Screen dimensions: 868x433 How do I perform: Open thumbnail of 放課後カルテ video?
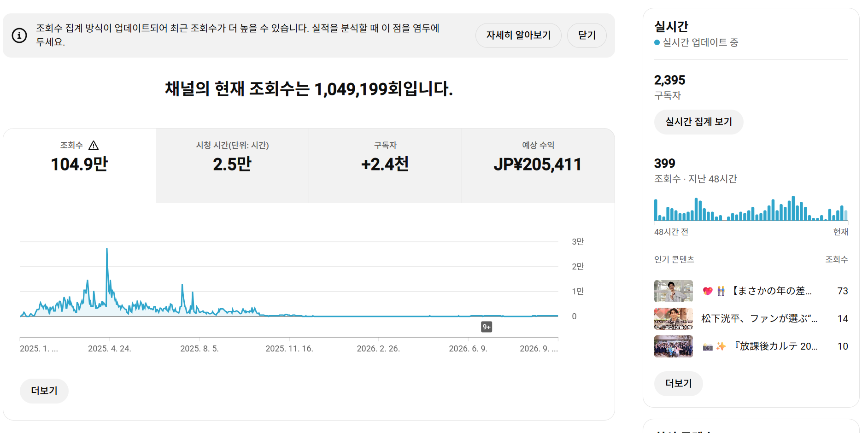click(x=674, y=346)
